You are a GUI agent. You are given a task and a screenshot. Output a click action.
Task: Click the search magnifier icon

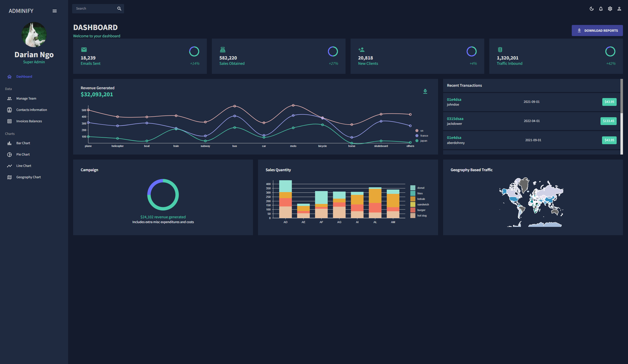point(119,9)
